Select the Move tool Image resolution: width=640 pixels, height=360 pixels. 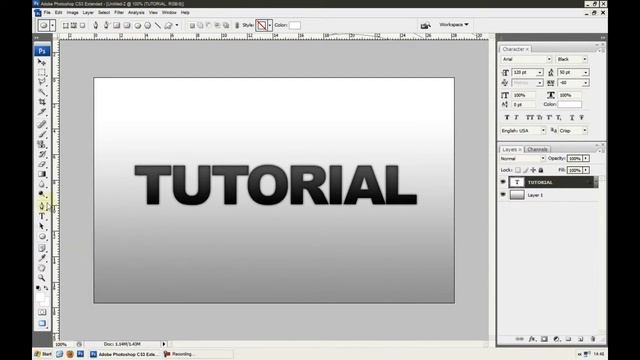(42, 62)
